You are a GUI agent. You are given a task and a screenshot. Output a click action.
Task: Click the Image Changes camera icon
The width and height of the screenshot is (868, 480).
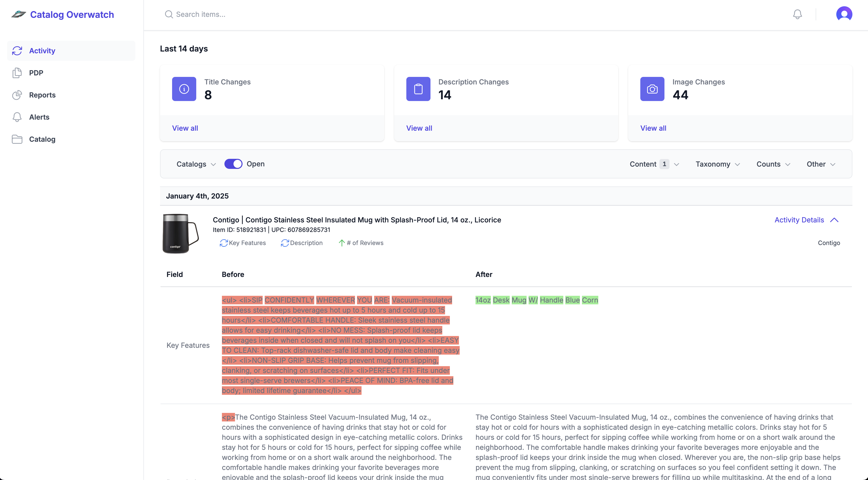point(652,89)
